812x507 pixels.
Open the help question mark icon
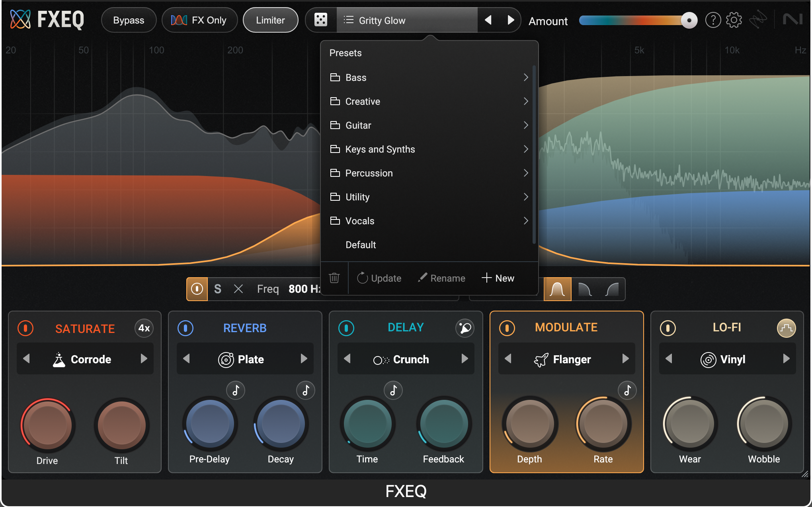tap(713, 20)
